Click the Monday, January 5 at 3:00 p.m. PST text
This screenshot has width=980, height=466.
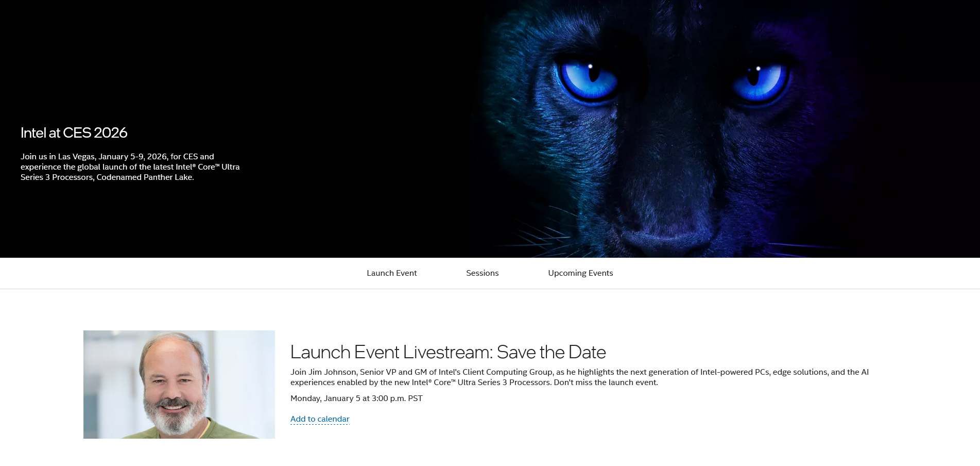(356, 398)
